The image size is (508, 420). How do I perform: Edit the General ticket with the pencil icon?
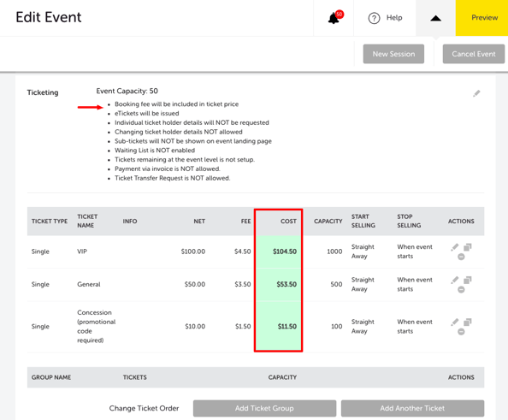[455, 280]
